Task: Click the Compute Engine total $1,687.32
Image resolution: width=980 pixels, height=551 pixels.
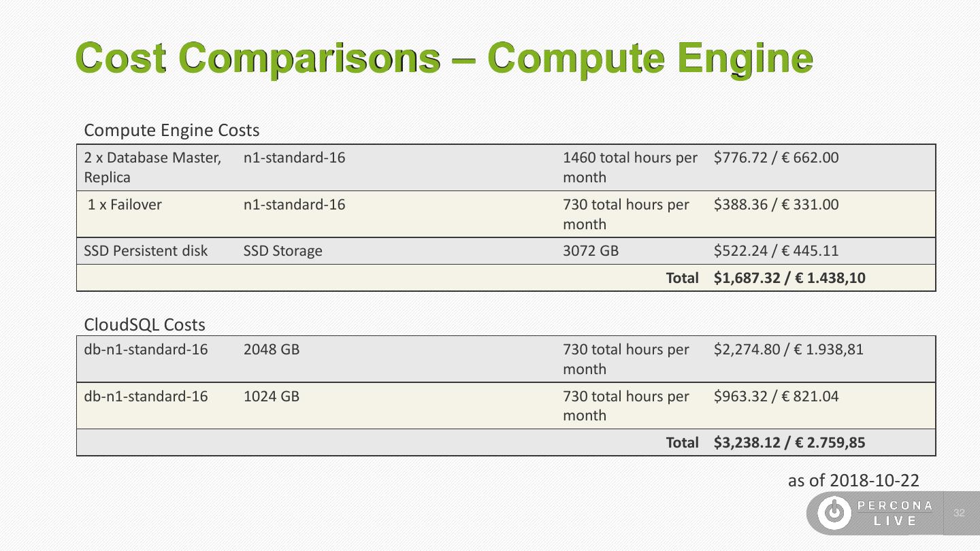Action: point(789,278)
